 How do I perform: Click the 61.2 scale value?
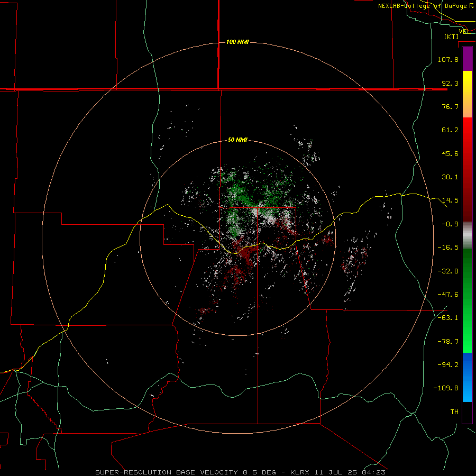click(450, 130)
